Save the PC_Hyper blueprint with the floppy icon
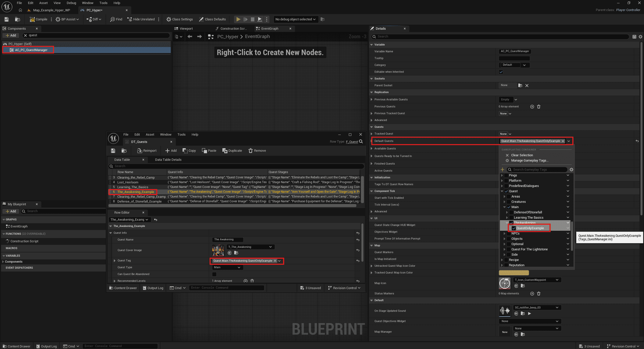The height and width of the screenshot is (349, 644). point(6,19)
